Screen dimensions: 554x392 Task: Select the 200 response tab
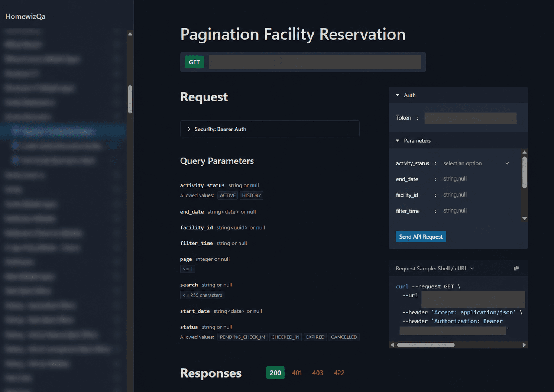coord(275,373)
